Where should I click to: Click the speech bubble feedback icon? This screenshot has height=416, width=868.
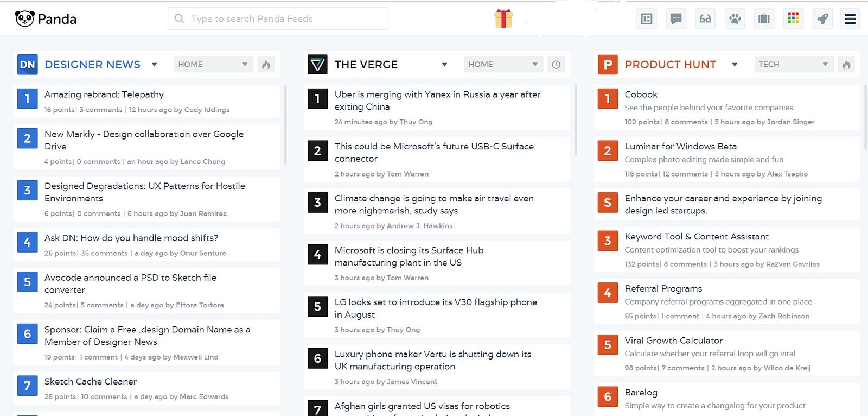tap(676, 19)
